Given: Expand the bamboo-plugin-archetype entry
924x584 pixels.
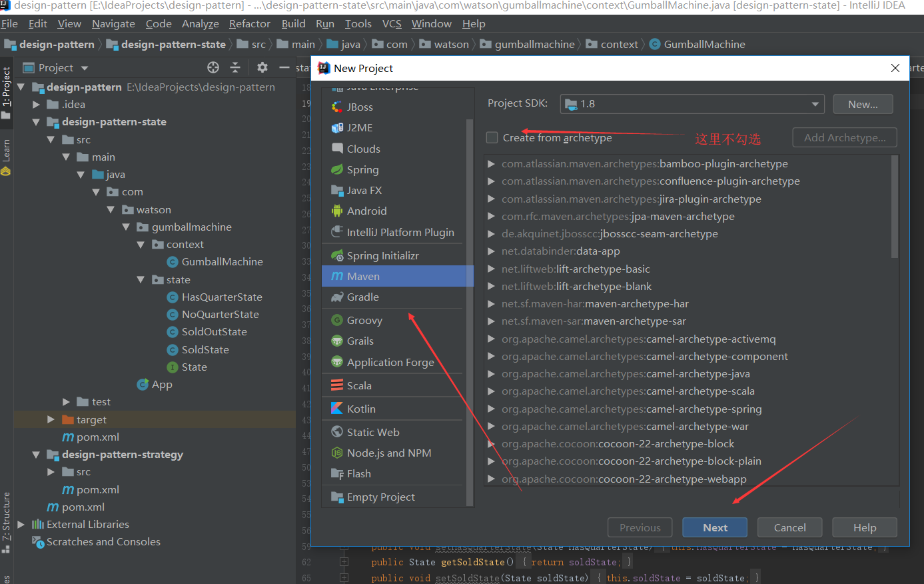Looking at the screenshot, I should 491,164.
